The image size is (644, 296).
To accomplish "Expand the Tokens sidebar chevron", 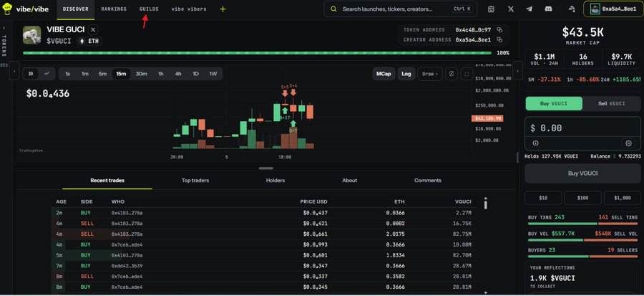I will [x=4, y=28].
